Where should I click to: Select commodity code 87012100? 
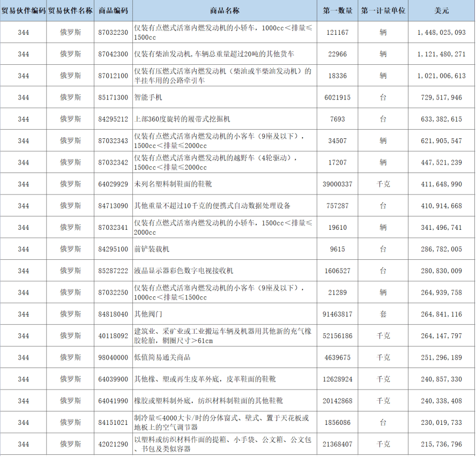tap(113, 76)
